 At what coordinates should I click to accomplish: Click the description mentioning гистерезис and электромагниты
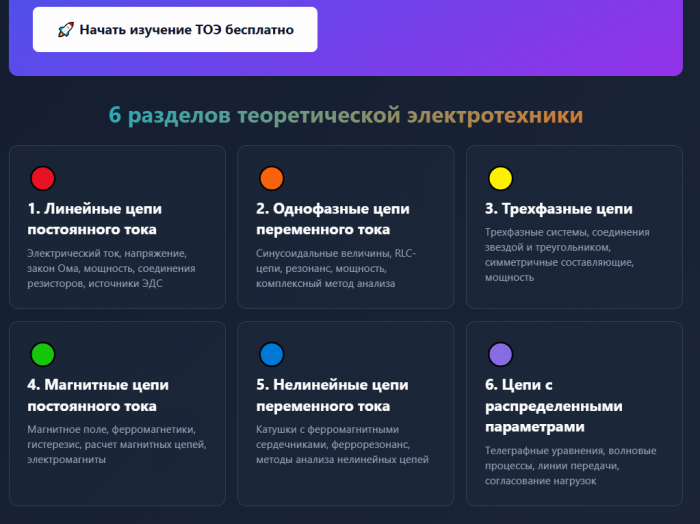point(111,444)
